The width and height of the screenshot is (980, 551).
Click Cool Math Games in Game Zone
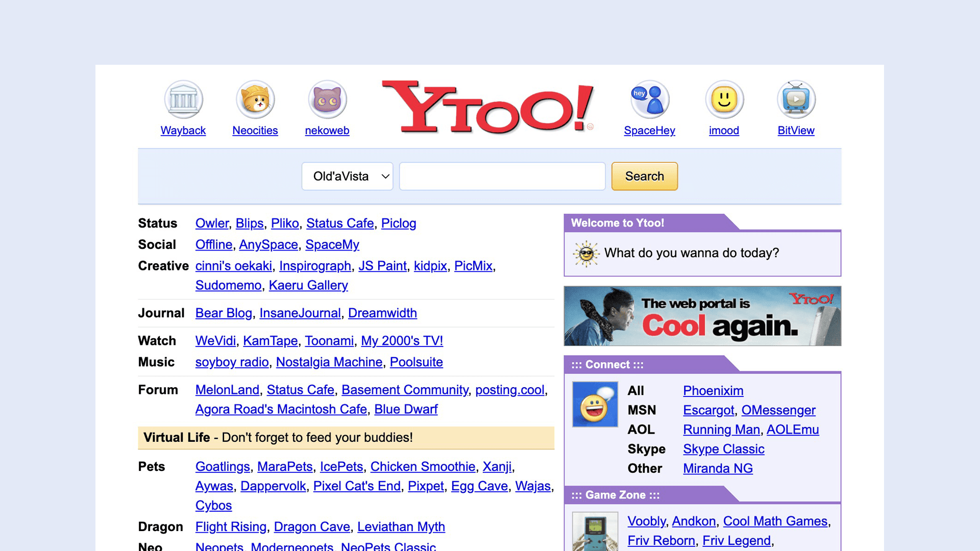coord(775,521)
